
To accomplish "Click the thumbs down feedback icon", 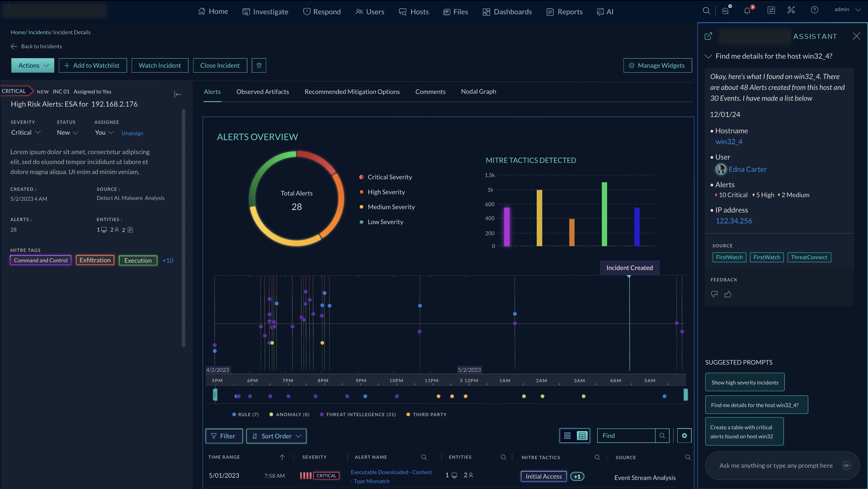I will coord(714,294).
